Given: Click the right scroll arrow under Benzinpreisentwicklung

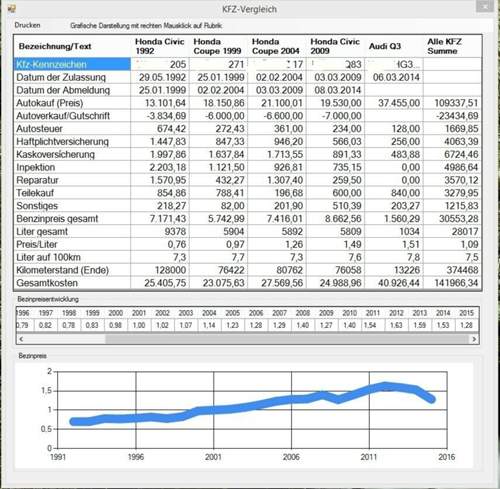Looking at the screenshot, I should point(474,339).
